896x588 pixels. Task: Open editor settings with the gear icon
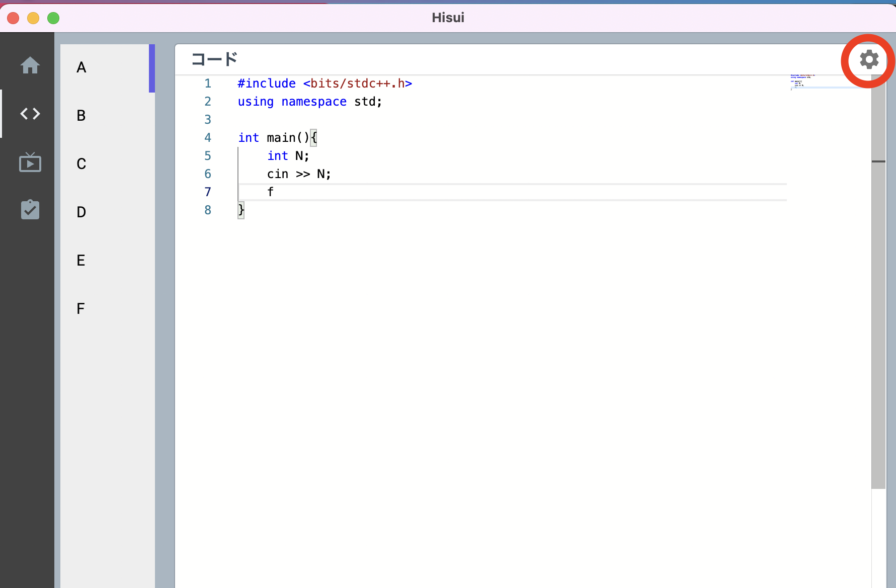coord(869,60)
